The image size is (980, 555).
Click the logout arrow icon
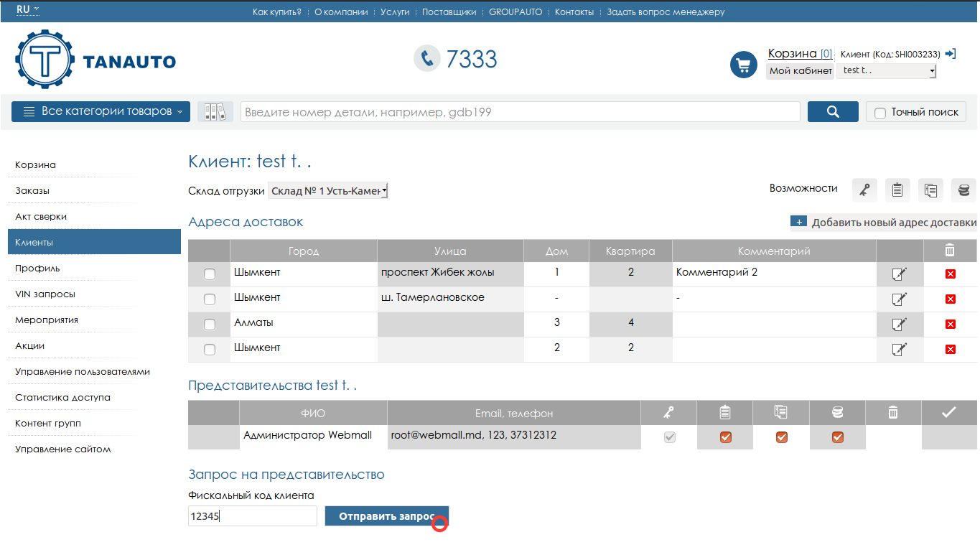click(950, 54)
